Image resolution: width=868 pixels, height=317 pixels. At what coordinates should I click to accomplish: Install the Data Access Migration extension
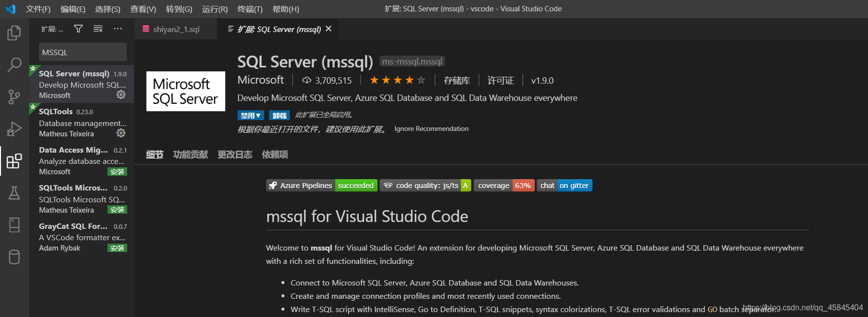[117, 172]
